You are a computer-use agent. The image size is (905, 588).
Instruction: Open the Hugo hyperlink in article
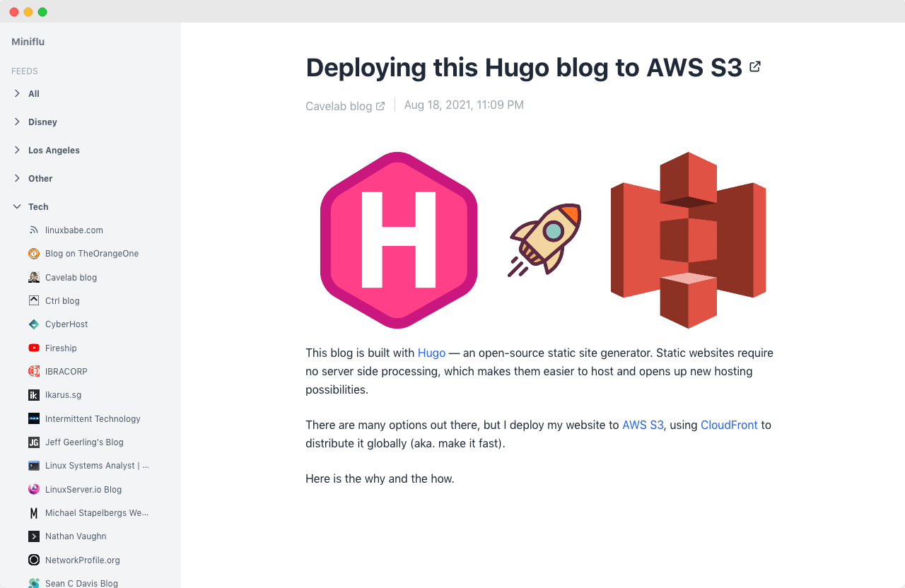click(x=431, y=353)
